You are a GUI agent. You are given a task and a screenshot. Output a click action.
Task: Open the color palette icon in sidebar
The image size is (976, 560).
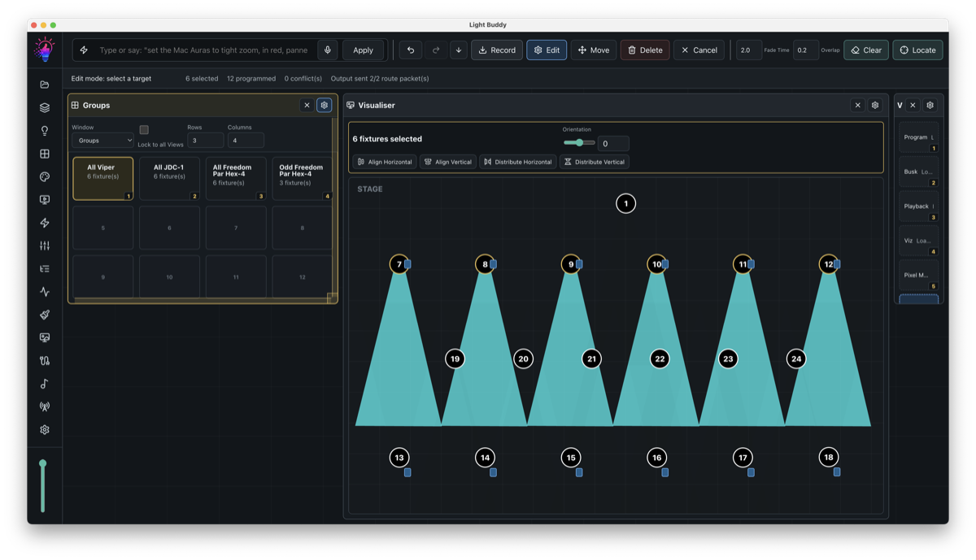coord(45,176)
